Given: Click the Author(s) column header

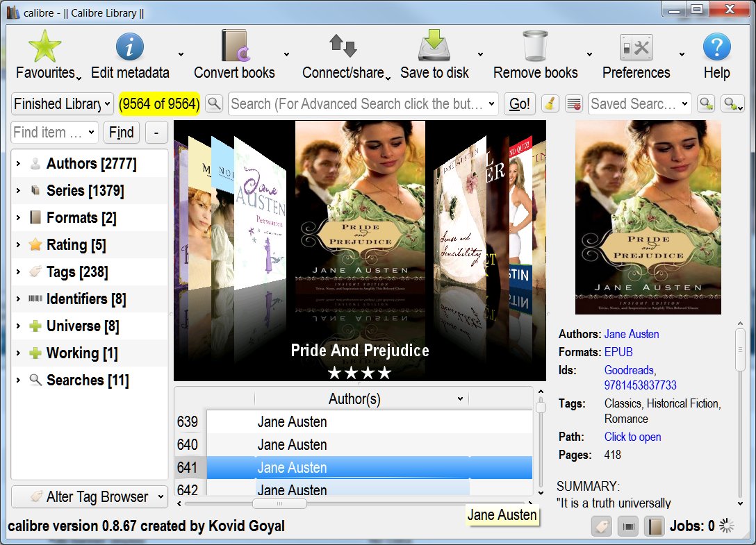Looking at the screenshot, I should (354, 399).
